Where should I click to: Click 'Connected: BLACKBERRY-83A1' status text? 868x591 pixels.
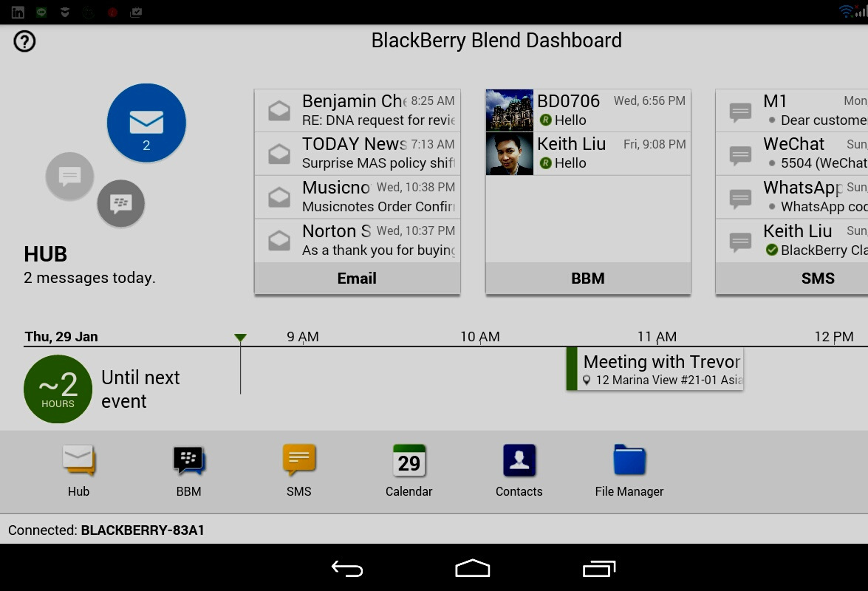106,530
